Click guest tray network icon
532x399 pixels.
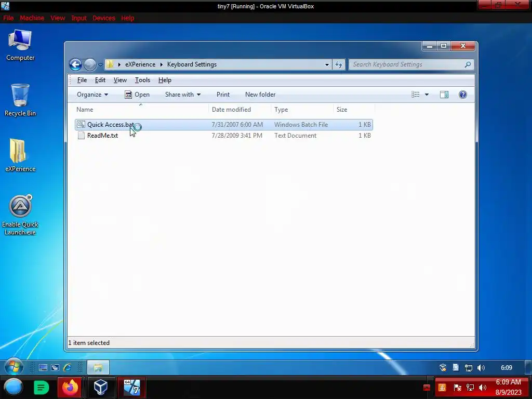[468, 368]
